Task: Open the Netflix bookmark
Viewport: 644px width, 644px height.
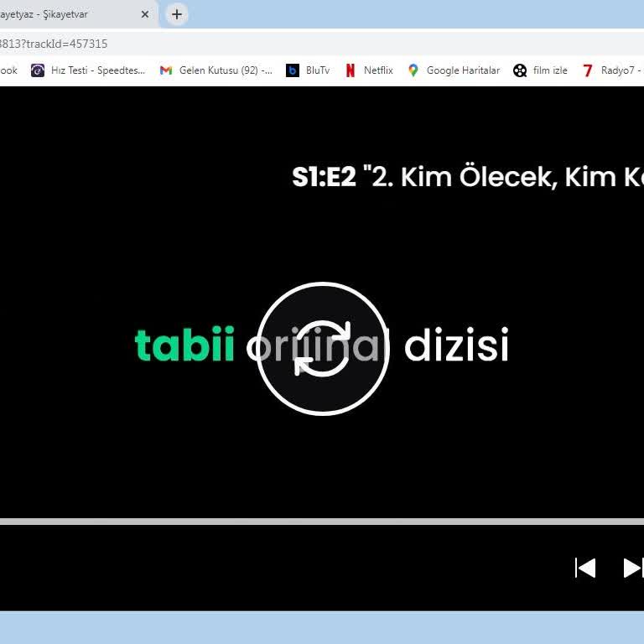Action: click(x=369, y=70)
